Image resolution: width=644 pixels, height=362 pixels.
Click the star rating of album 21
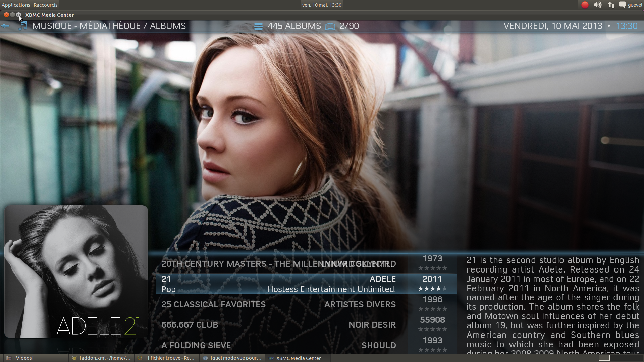click(x=432, y=289)
